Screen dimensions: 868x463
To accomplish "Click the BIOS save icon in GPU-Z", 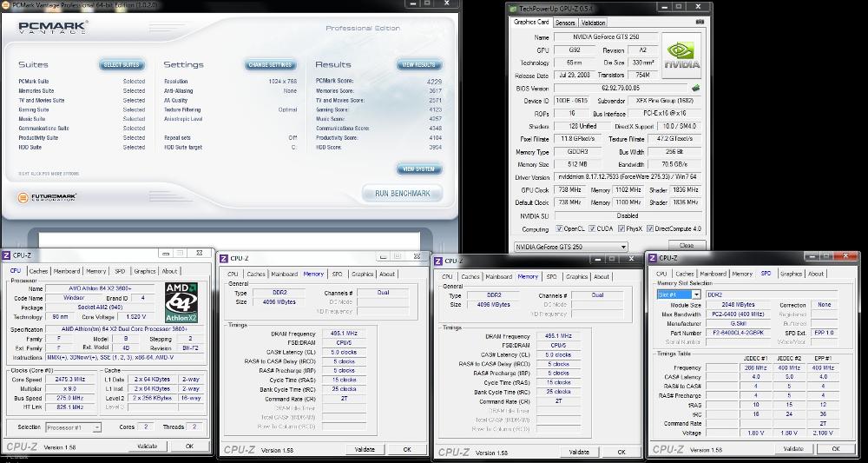I will [x=696, y=88].
